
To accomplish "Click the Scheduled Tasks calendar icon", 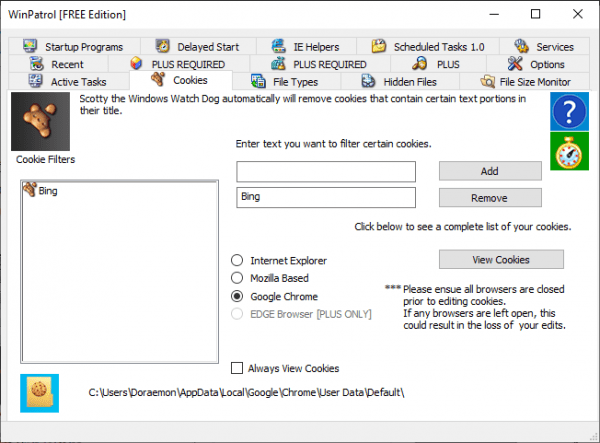I will (x=379, y=46).
